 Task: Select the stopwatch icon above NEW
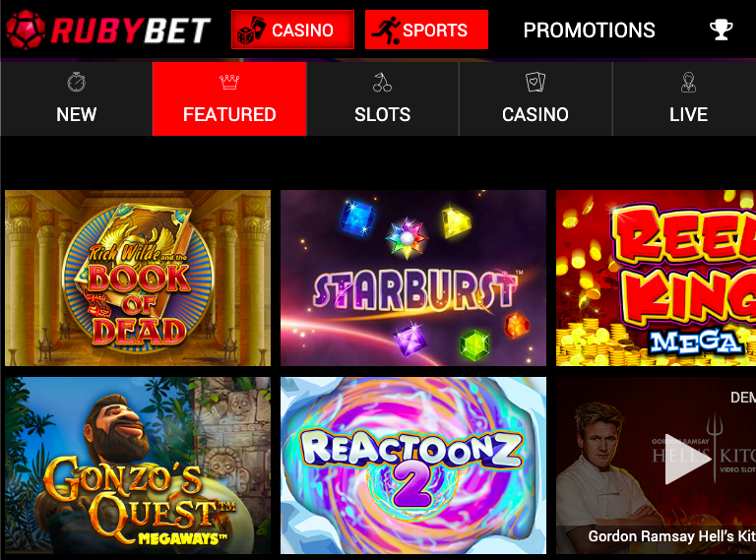click(76, 82)
